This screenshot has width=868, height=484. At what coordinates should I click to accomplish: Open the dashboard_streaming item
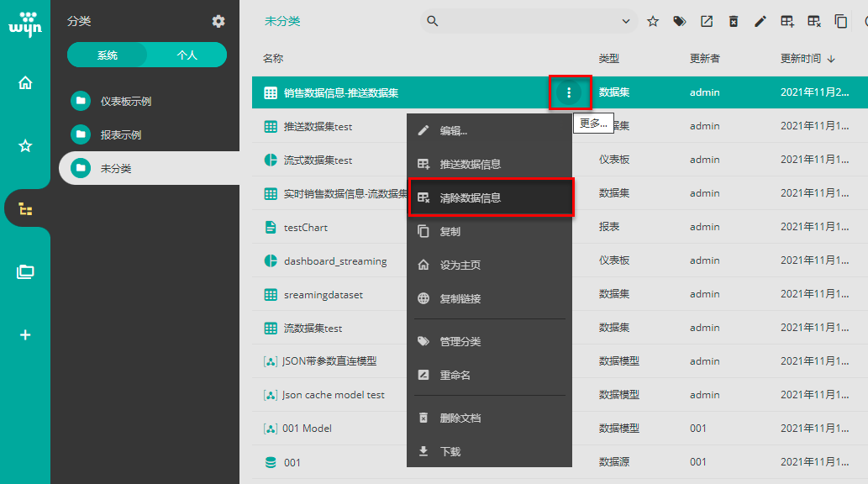pyautogui.click(x=335, y=260)
